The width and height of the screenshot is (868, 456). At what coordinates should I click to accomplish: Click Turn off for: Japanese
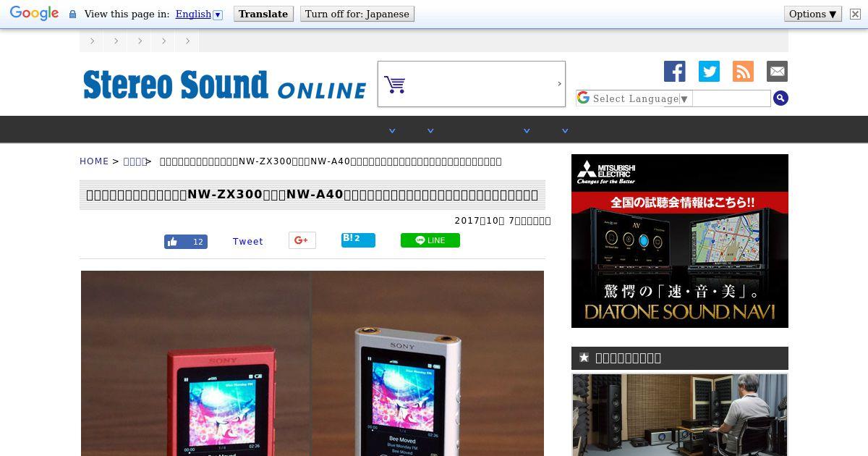click(x=357, y=14)
